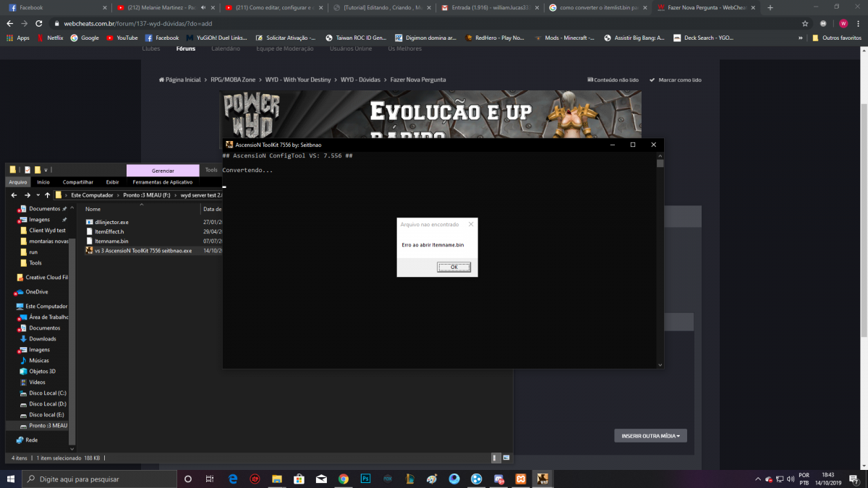Go up one folder level in Explorer
Image resolution: width=868 pixels, height=488 pixels.
tap(48, 195)
